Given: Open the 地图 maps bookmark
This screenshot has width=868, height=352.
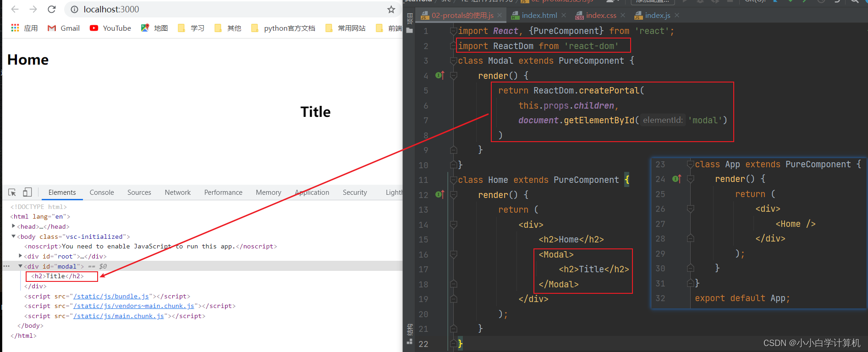Looking at the screenshot, I should point(154,28).
